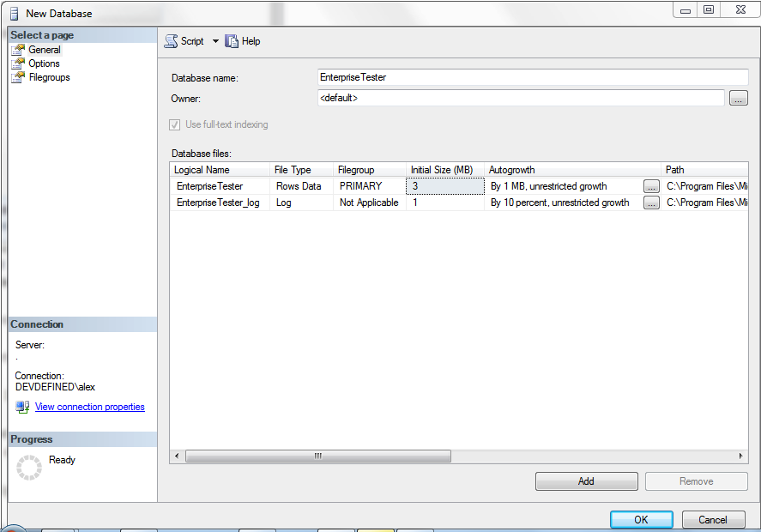761x532 pixels.
Task: Click the horizontal scrollbar right arrow
Action: [742, 456]
